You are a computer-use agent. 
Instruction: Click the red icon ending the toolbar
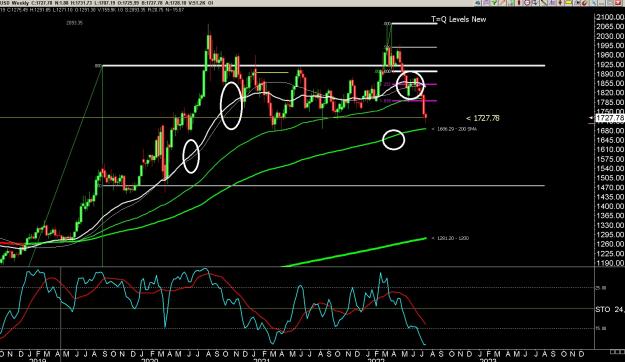click(617, 2)
